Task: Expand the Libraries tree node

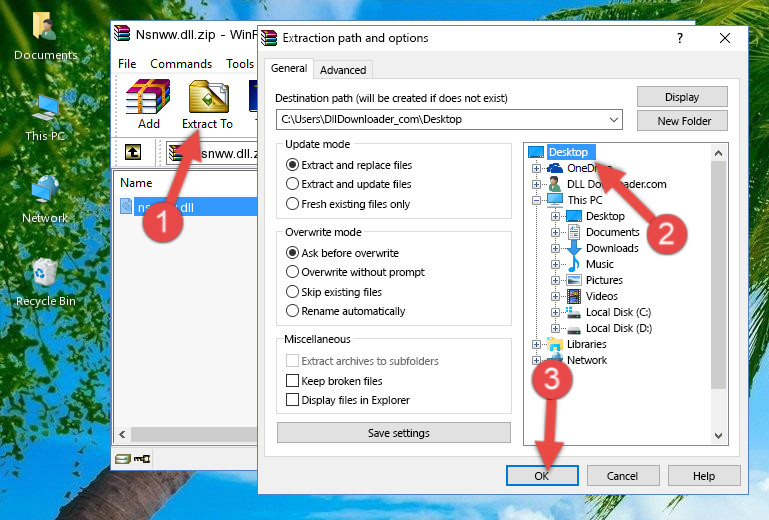Action: (536, 344)
